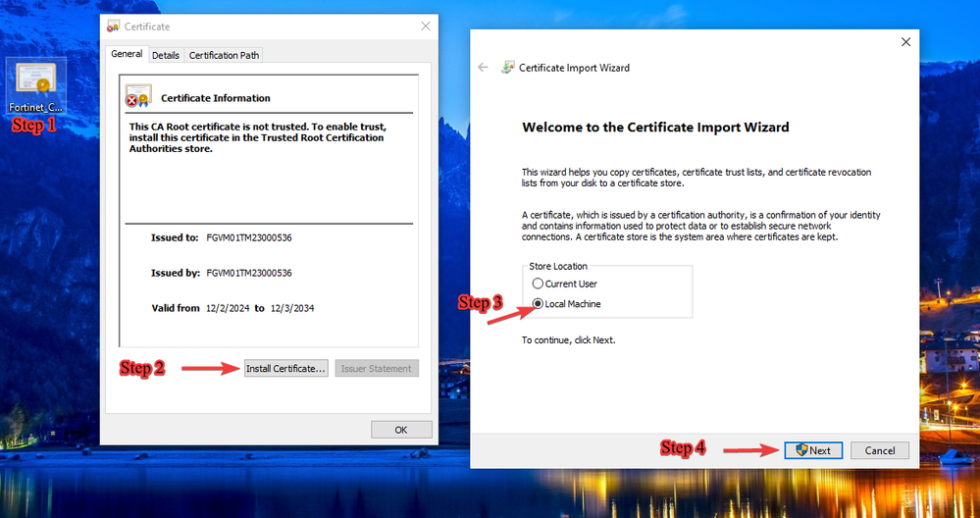Image resolution: width=980 pixels, height=518 pixels.
Task: Select the Local Machine store location
Action: [566, 304]
